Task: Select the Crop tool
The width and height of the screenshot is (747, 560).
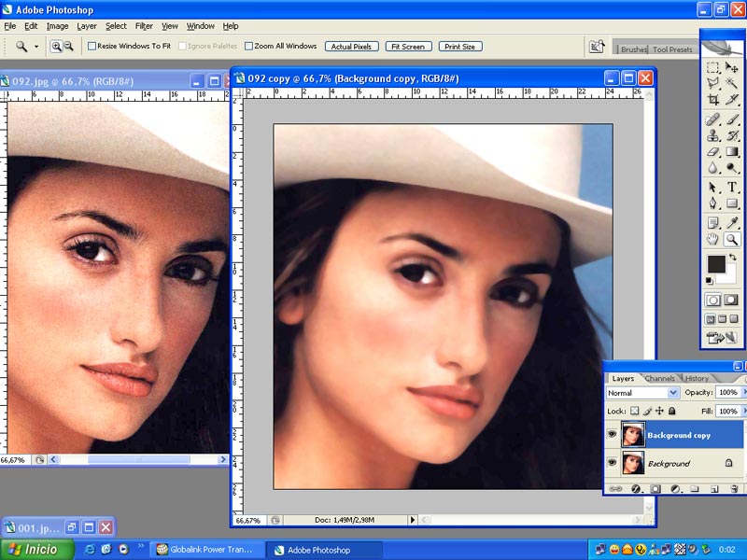Action: click(x=713, y=100)
